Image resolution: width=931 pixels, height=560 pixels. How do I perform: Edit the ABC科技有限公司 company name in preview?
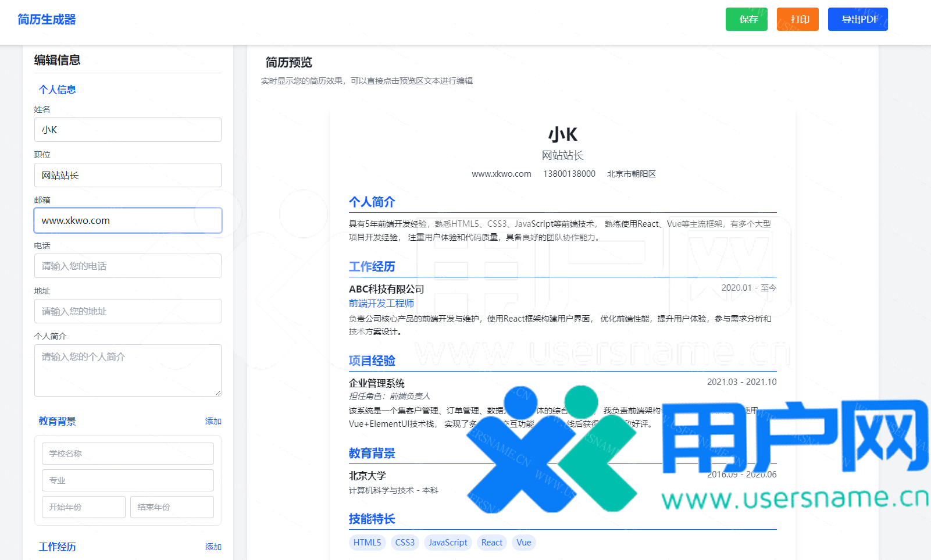pos(386,289)
